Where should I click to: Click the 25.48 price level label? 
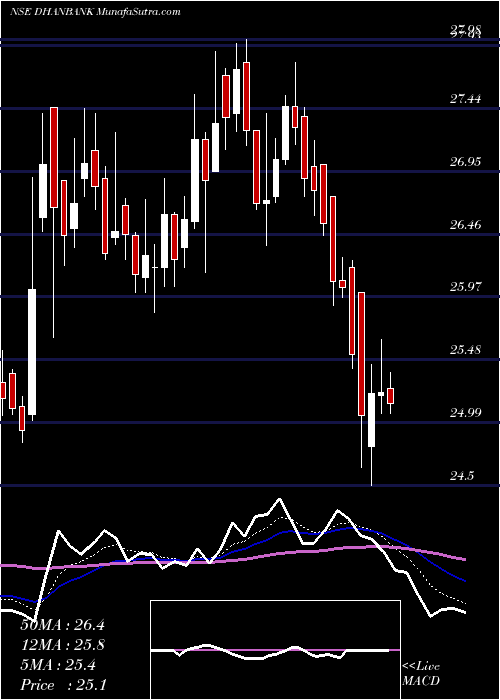click(465, 350)
